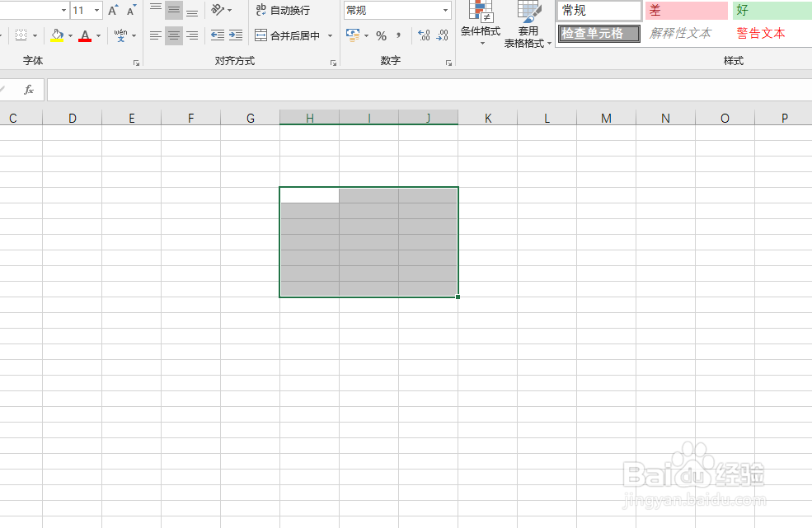The width and height of the screenshot is (812, 528).
Task: Increase font size with the large A button
Action: pyautogui.click(x=113, y=11)
